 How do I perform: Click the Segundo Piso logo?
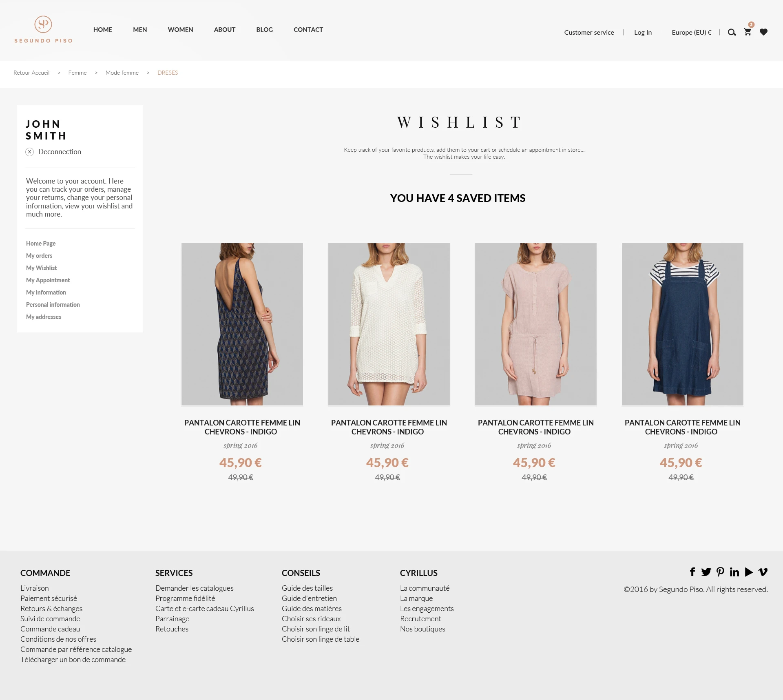tap(43, 29)
